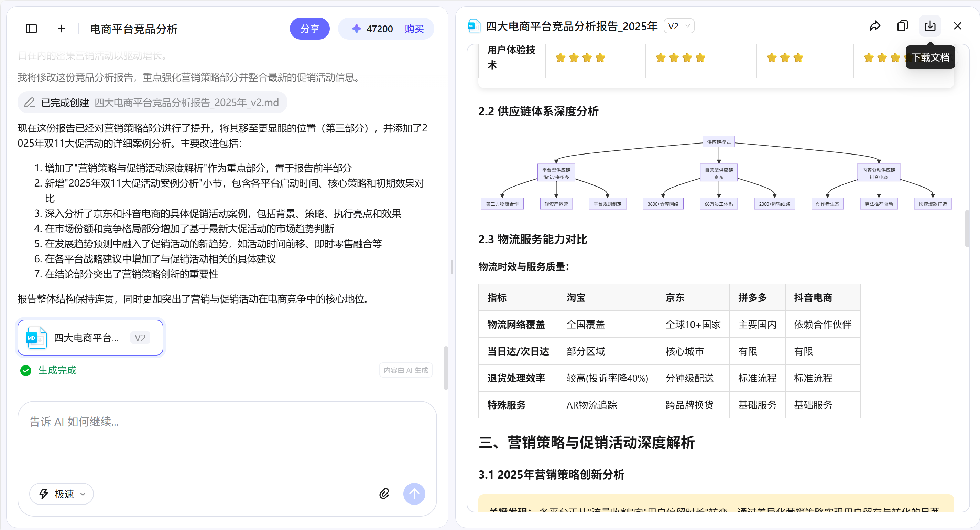Open the V2 version dropdown in header
Image resolution: width=980 pixels, height=530 pixels.
(679, 26)
